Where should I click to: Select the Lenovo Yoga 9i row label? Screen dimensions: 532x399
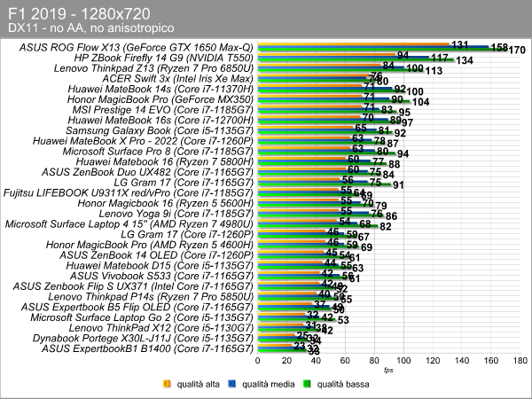point(176,214)
